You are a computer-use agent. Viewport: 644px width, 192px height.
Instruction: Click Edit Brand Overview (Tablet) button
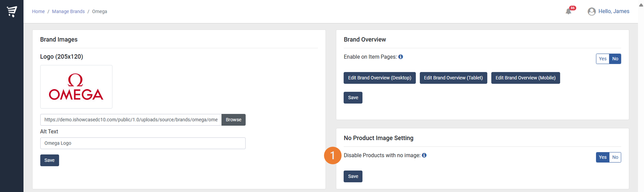point(453,78)
